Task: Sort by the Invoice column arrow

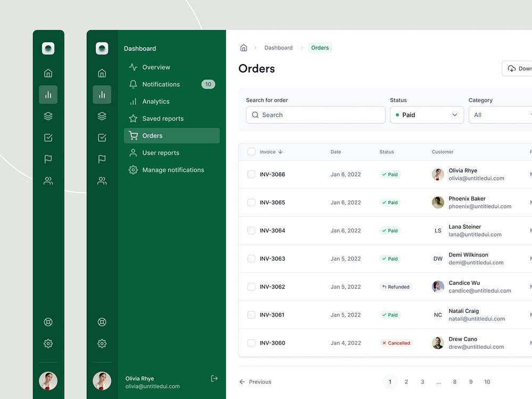Action: 280,152
